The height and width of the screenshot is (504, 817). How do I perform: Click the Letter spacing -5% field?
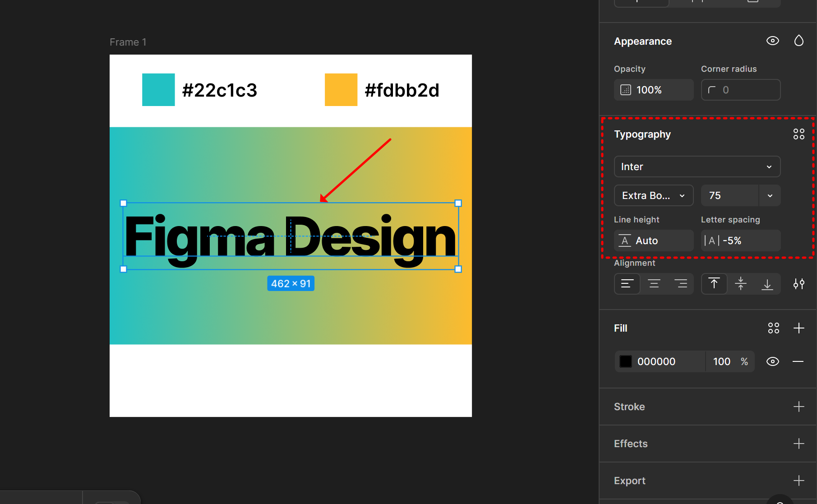tap(741, 240)
